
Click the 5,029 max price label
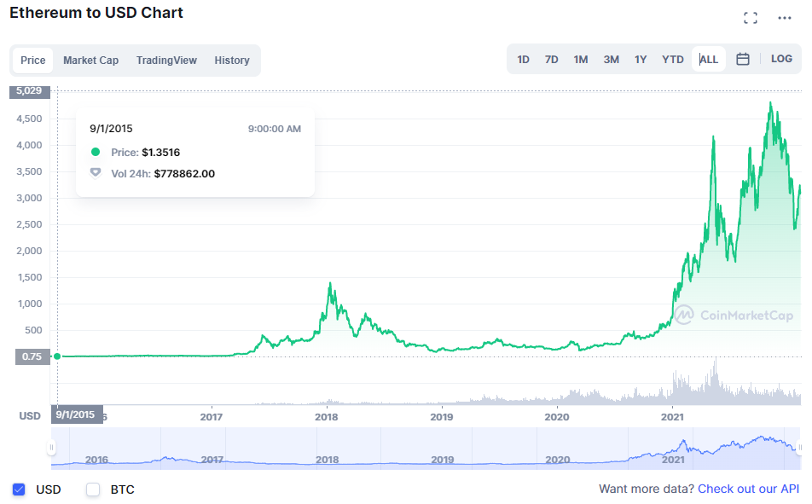tap(30, 91)
